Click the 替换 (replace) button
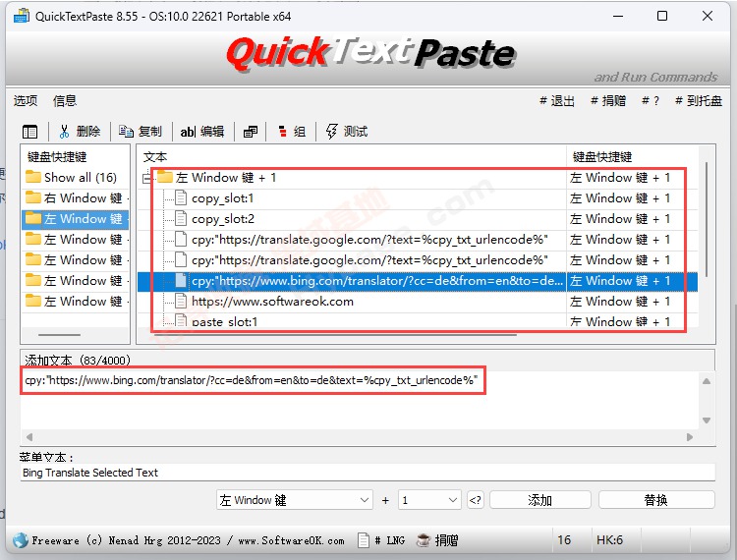 tap(656, 500)
